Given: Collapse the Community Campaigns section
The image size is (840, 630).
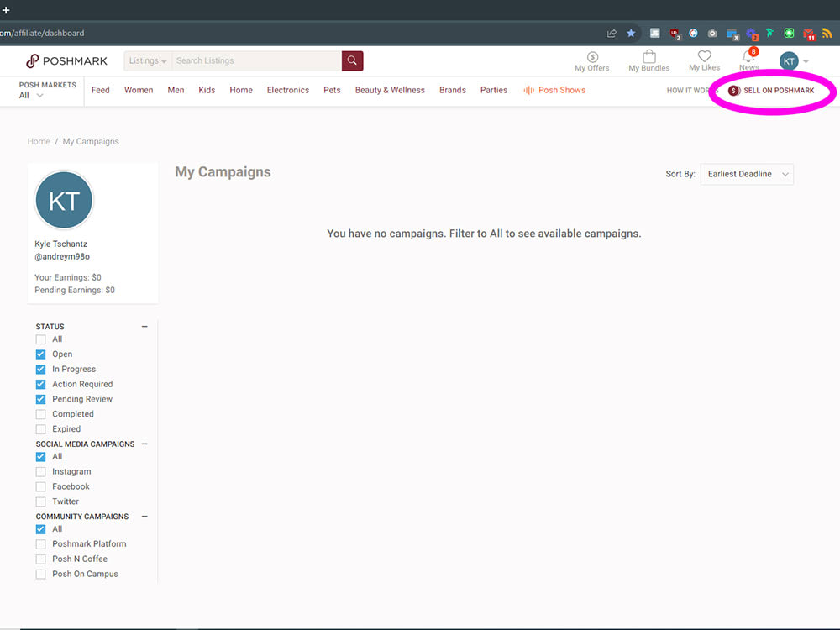Looking at the screenshot, I should (x=144, y=517).
